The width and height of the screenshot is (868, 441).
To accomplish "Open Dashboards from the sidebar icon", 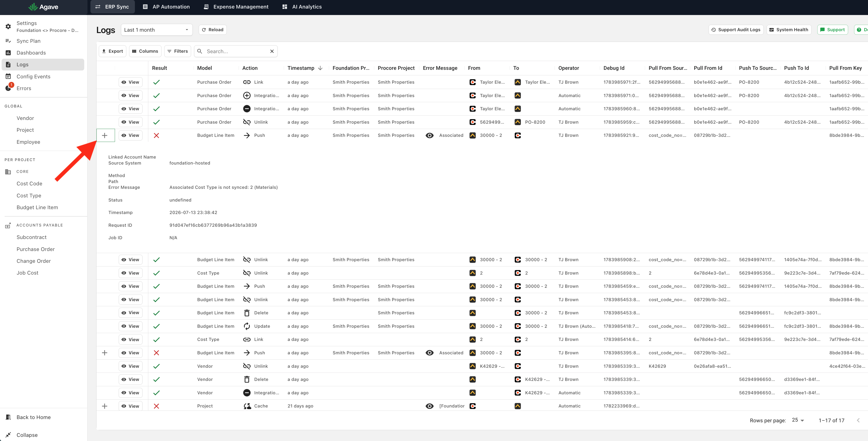I will 8,52.
